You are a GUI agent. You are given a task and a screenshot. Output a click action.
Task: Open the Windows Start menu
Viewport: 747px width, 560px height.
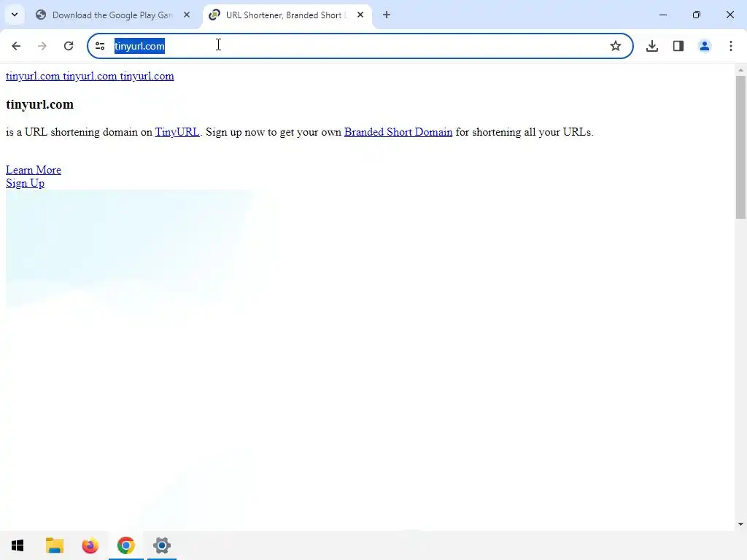click(x=18, y=545)
